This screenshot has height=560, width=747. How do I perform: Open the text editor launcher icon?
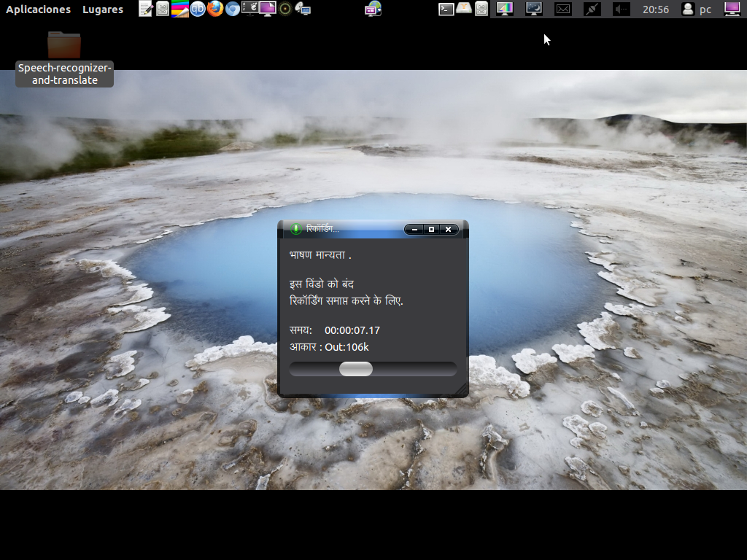[x=145, y=9]
